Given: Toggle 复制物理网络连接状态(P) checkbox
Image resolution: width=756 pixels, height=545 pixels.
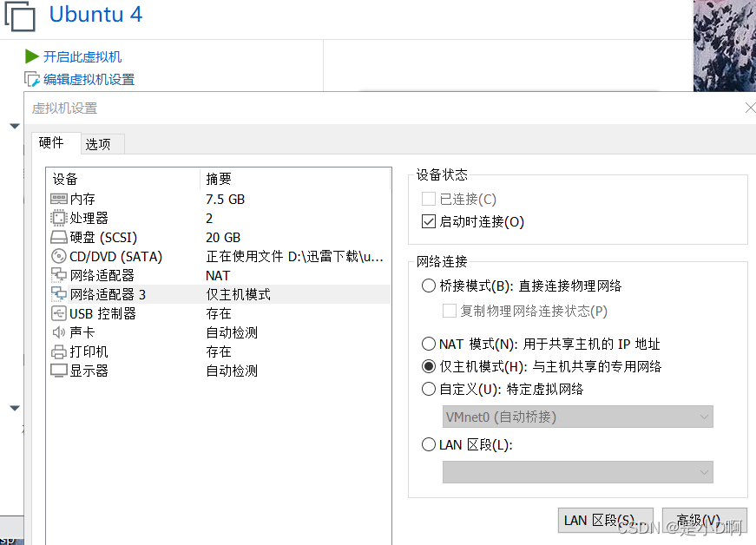Looking at the screenshot, I should (449, 311).
